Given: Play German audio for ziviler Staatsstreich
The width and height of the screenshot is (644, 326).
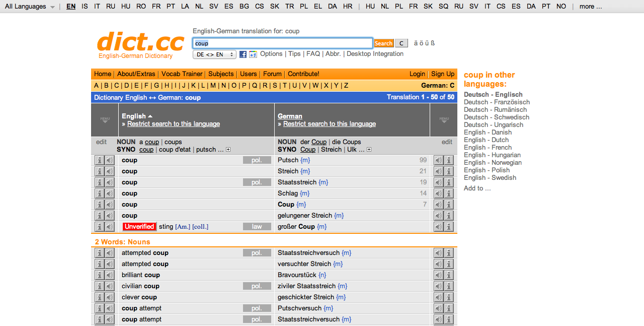Looking at the screenshot, I should 439,286.
